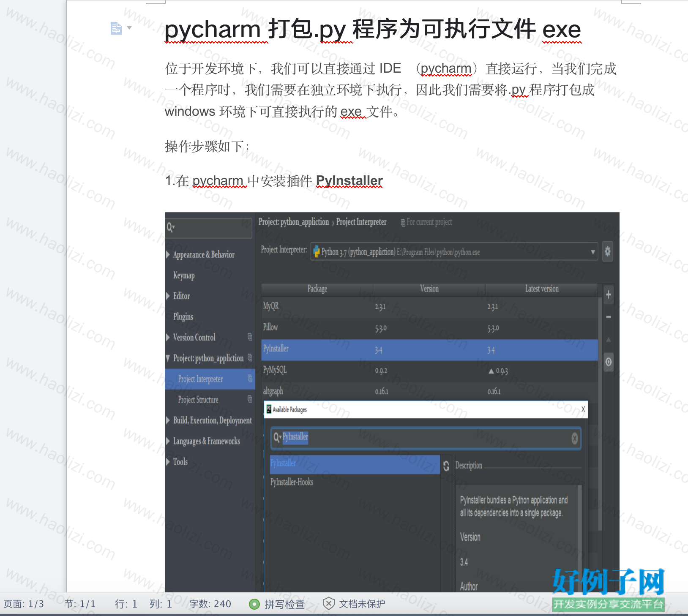Select PyInstaller in the Available Packages results

pyautogui.click(x=355, y=464)
